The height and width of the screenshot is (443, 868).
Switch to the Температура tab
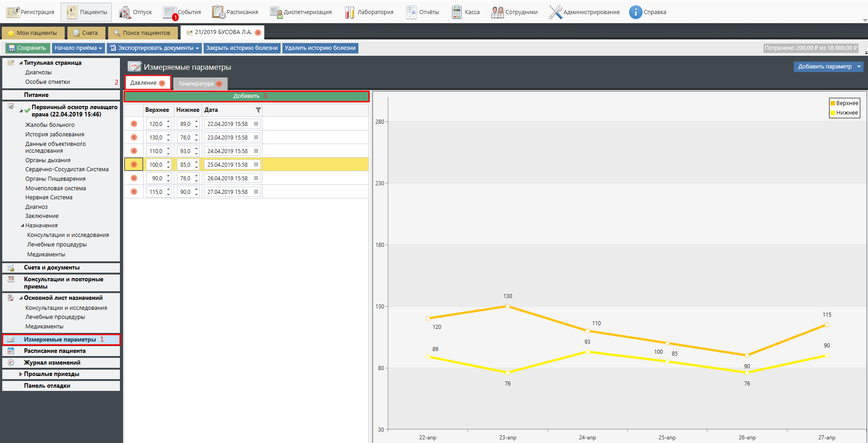point(196,84)
